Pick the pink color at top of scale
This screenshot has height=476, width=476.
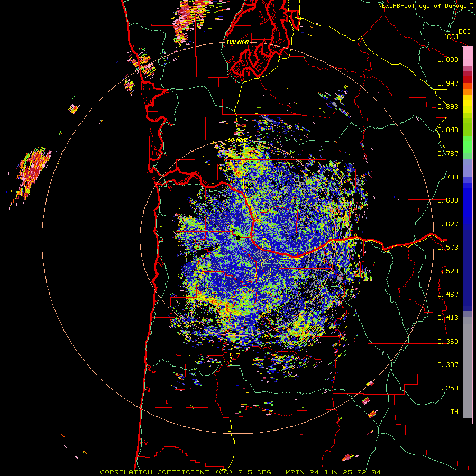pyautogui.click(x=467, y=57)
